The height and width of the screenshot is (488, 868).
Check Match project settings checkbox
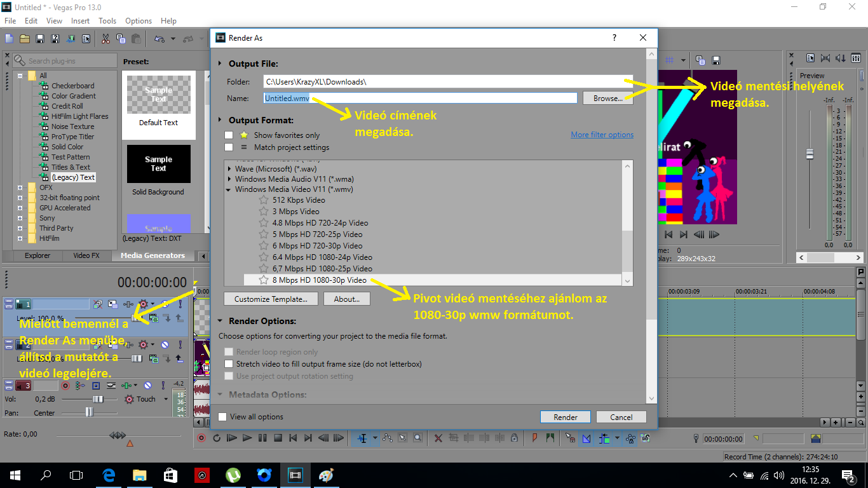229,147
